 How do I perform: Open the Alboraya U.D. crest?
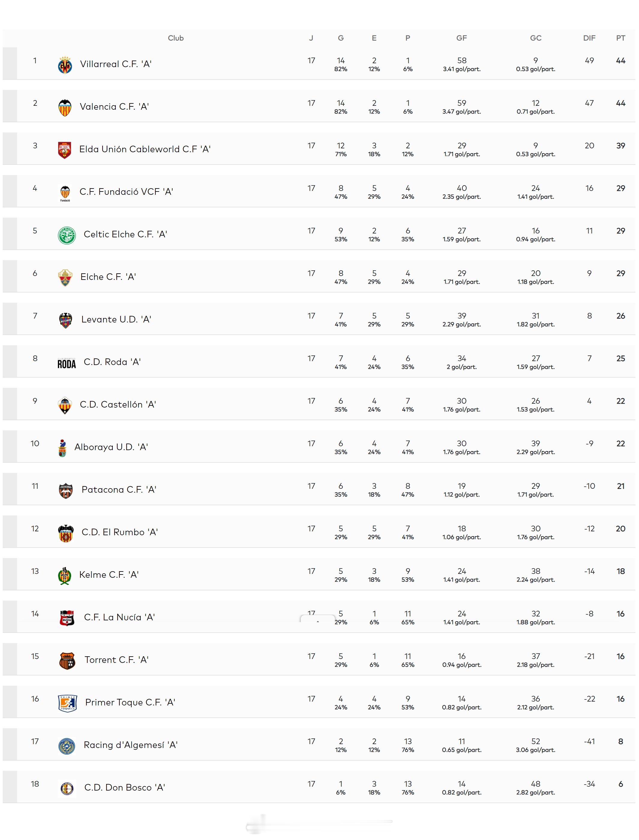(x=62, y=448)
